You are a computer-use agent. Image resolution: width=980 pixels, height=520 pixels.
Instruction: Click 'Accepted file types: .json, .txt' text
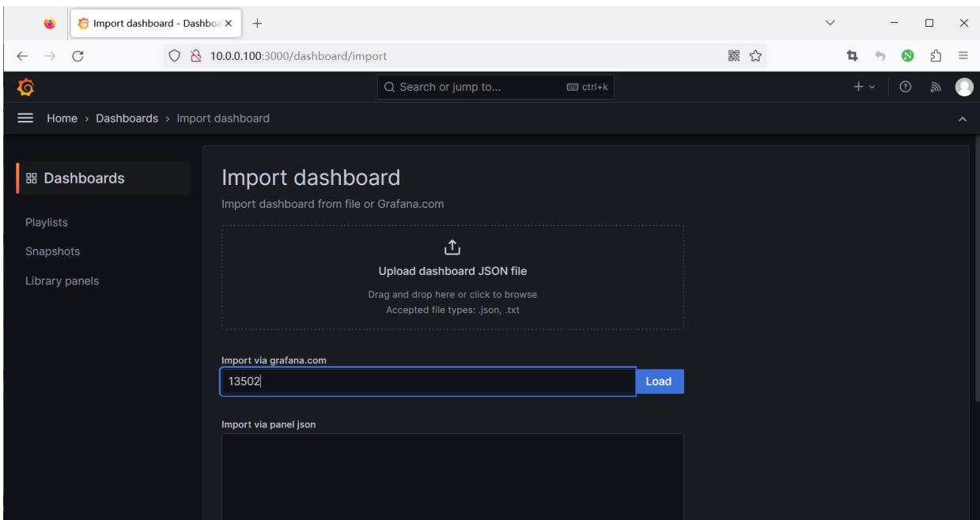452,309
